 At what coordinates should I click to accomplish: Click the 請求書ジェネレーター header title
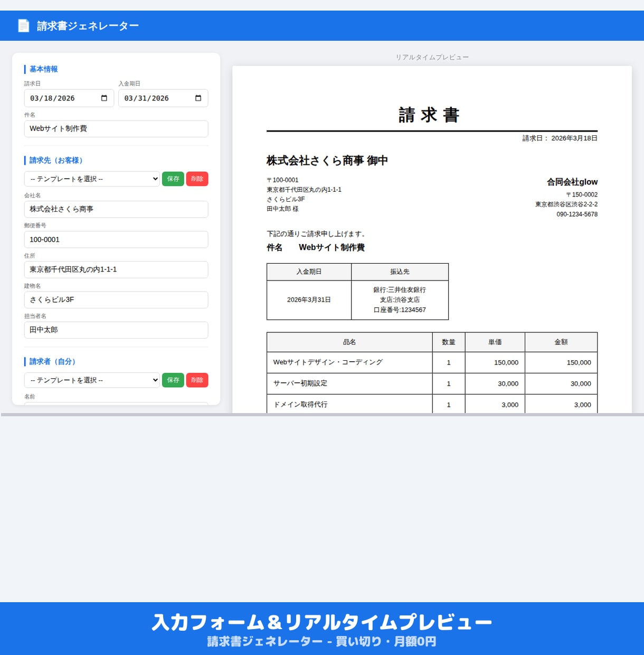[x=88, y=26]
